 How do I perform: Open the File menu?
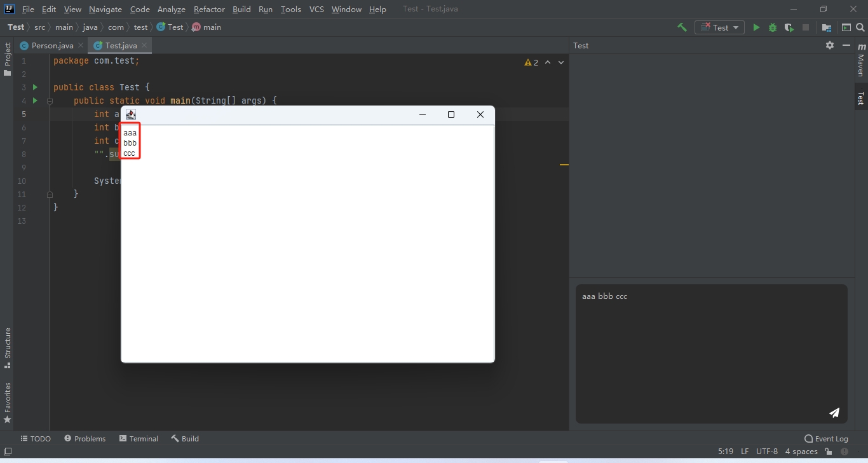(28, 9)
